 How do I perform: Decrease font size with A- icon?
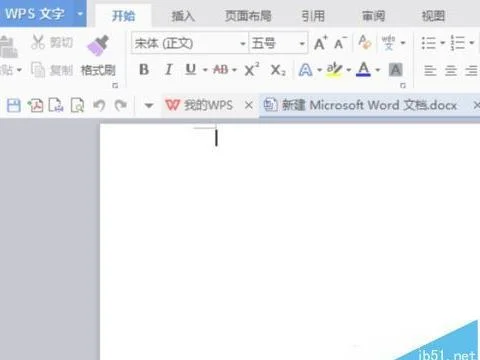pyautogui.click(x=341, y=43)
